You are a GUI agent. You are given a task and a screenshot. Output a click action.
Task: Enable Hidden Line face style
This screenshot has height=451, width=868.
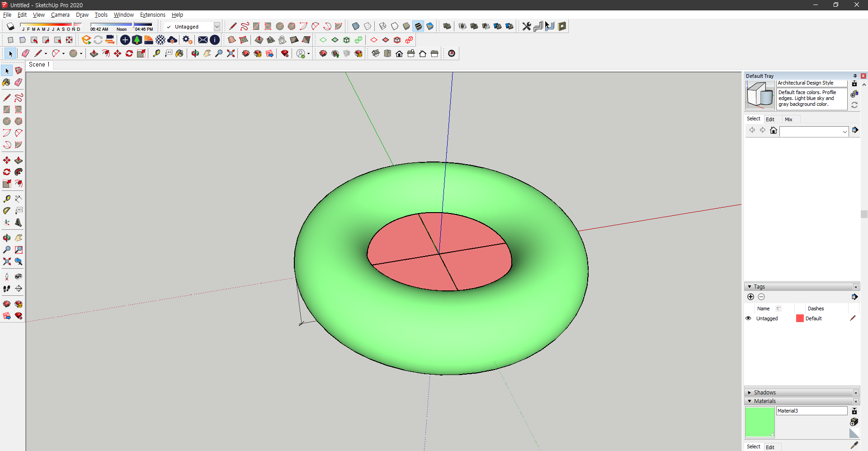click(x=395, y=26)
